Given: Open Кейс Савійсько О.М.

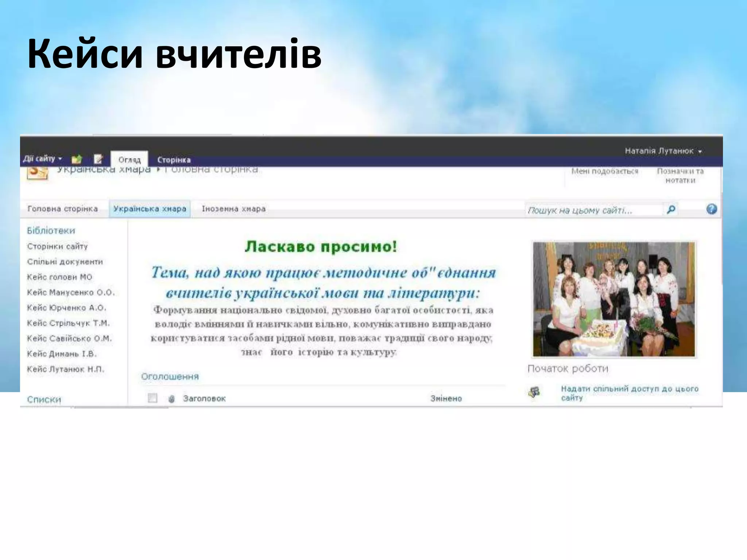Looking at the screenshot, I should point(69,338).
